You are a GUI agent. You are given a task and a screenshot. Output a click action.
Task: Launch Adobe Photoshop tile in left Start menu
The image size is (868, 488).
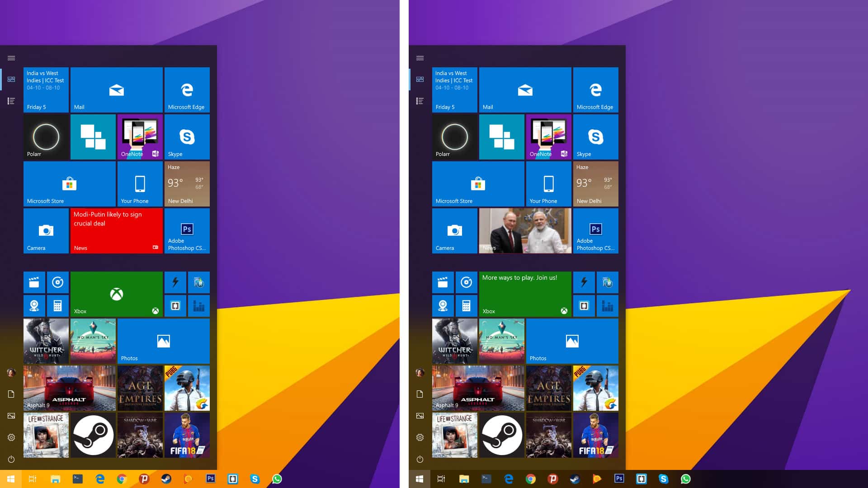[x=187, y=231]
